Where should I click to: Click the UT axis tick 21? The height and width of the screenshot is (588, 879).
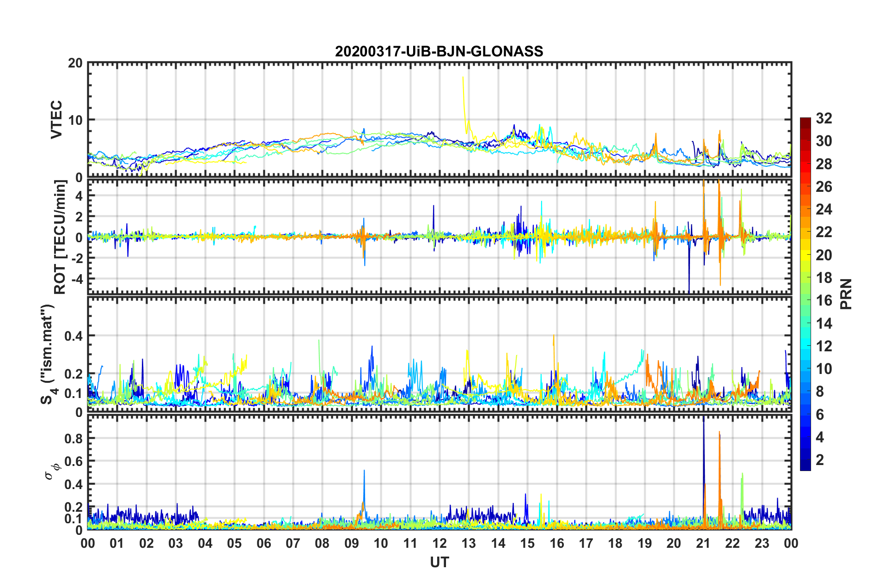[703, 543]
